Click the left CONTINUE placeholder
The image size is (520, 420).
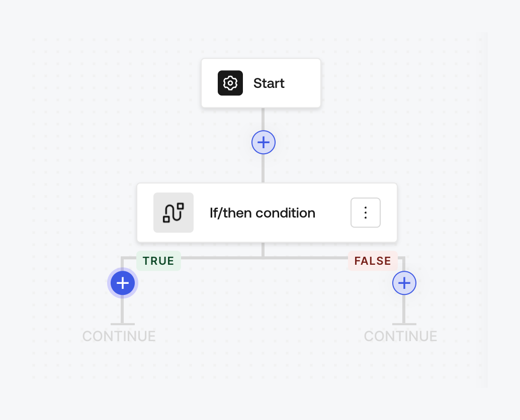(x=119, y=336)
